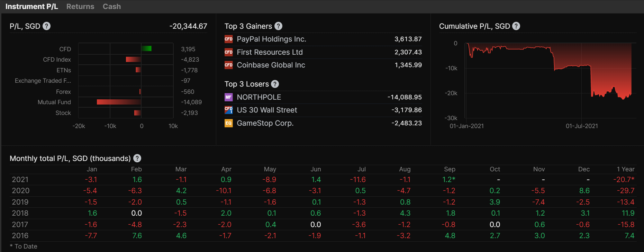Open NORTHPOLE loser row
Viewport: 644px width, 252px height.
pos(323,97)
